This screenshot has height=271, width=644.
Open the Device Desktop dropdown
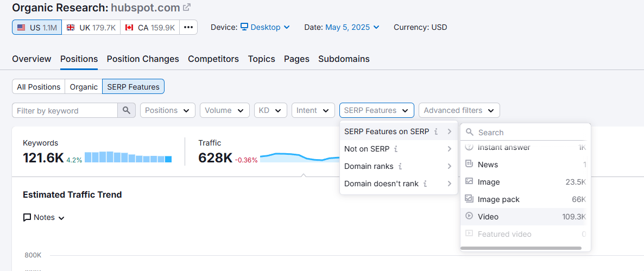pyautogui.click(x=265, y=28)
